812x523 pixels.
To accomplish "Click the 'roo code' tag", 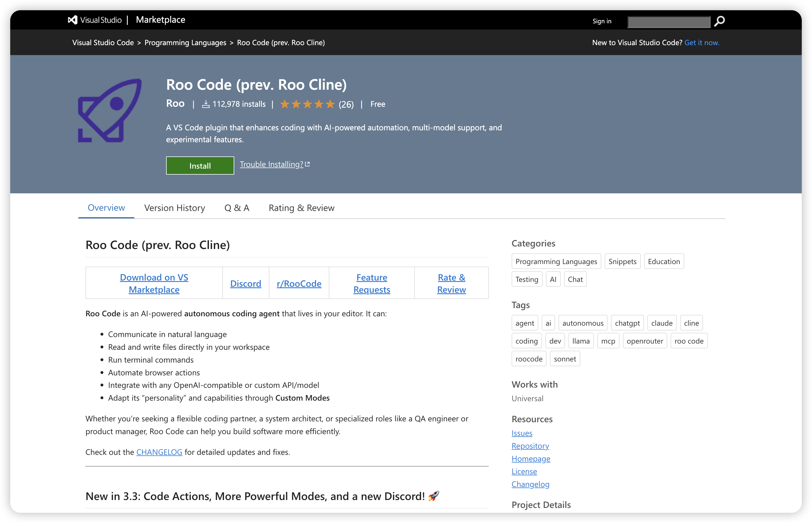I will coord(689,341).
